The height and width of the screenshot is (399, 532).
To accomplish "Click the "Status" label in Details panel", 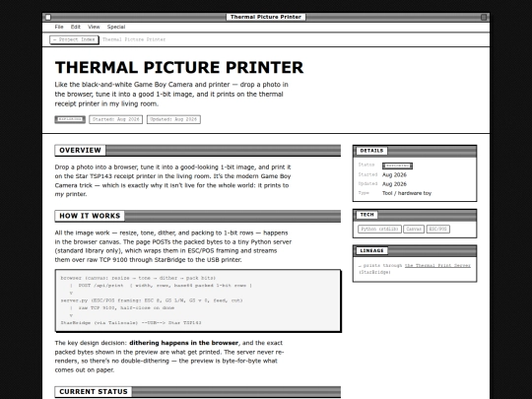I will pos(366,165).
